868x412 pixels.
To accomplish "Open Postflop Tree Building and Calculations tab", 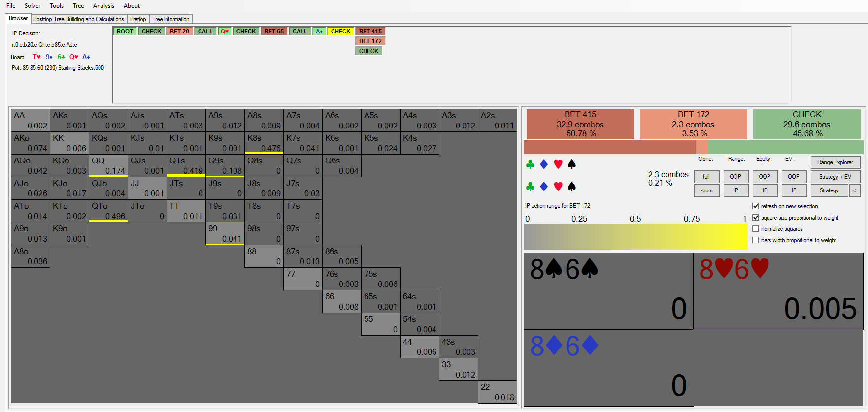I will (79, 19).
